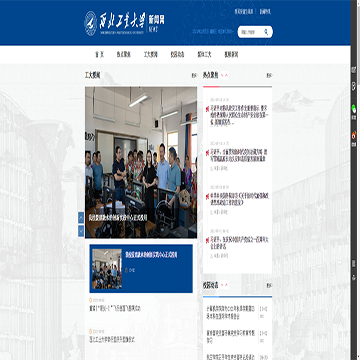The height and width of the screenshot is (360, 360).
Task: Open second 热点聚焦 article headline
Action: click(x=238, y=156)
